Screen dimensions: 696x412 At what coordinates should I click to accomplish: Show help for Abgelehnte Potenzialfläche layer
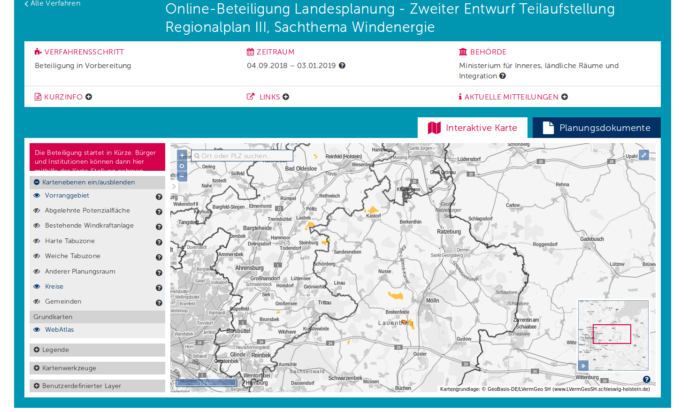click(x=158, y=212)
